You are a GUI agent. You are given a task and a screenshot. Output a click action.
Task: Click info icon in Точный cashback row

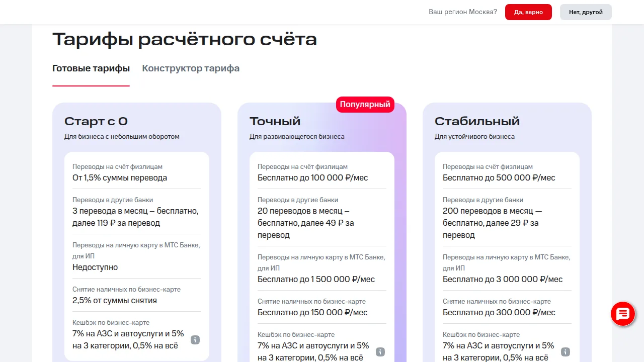click(x=380, y=352)
